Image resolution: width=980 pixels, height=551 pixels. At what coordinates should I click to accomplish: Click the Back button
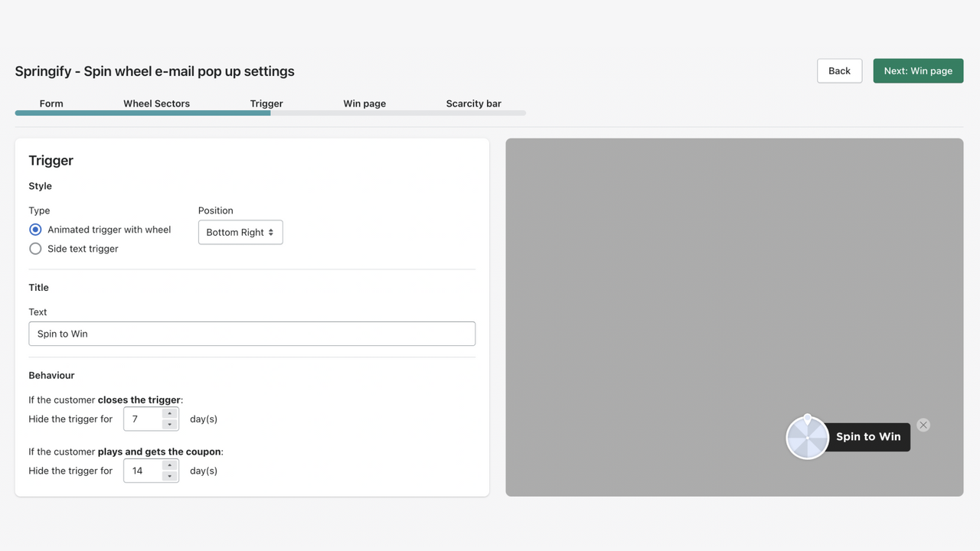coord(839,70)
